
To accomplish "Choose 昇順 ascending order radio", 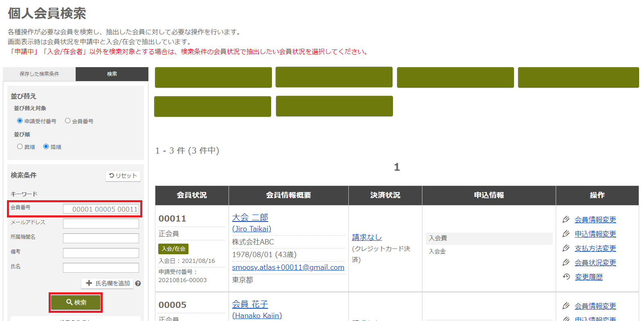I will point(20,147).
